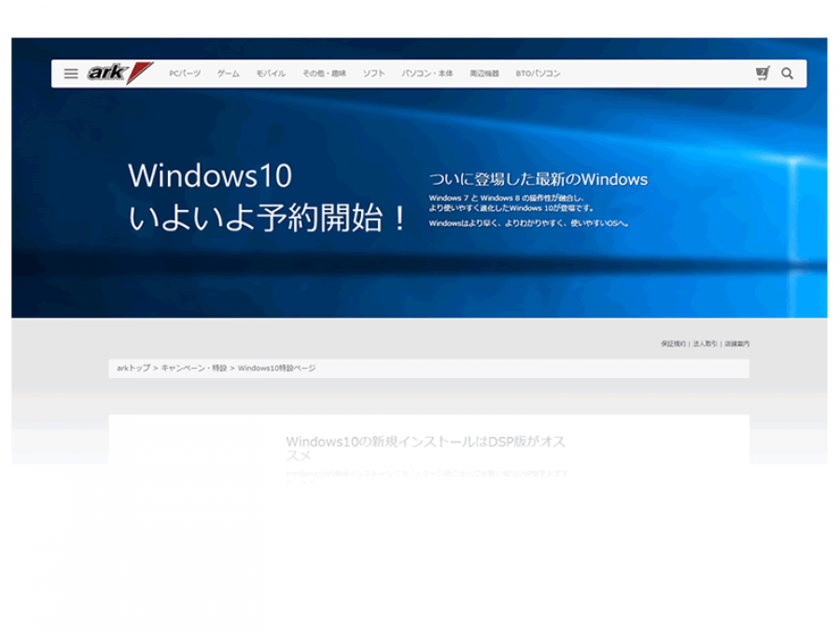Open the shopping cart icon
This screenshot has height=630, width=840.
tap(763, 74)
